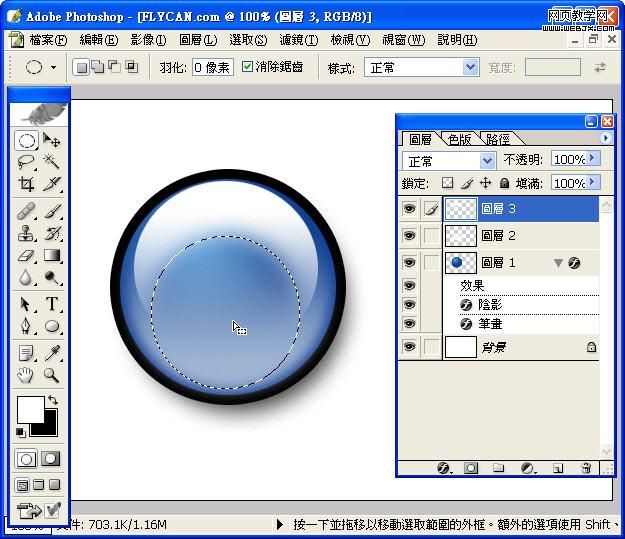The width and height of the screenshot is (625, 539).
Task: Click the 羽化 feather input field
Action: [x=211, y=67]
